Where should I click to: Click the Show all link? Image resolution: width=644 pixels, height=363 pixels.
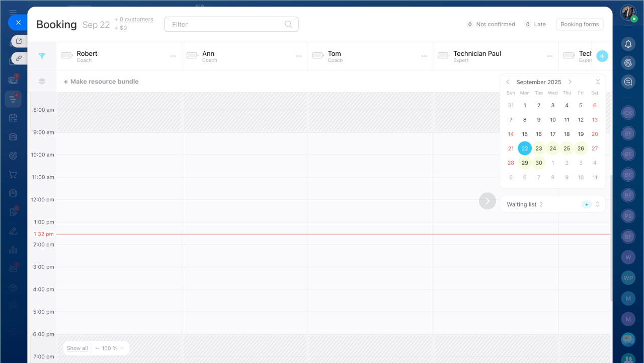[x=77, y=348]
